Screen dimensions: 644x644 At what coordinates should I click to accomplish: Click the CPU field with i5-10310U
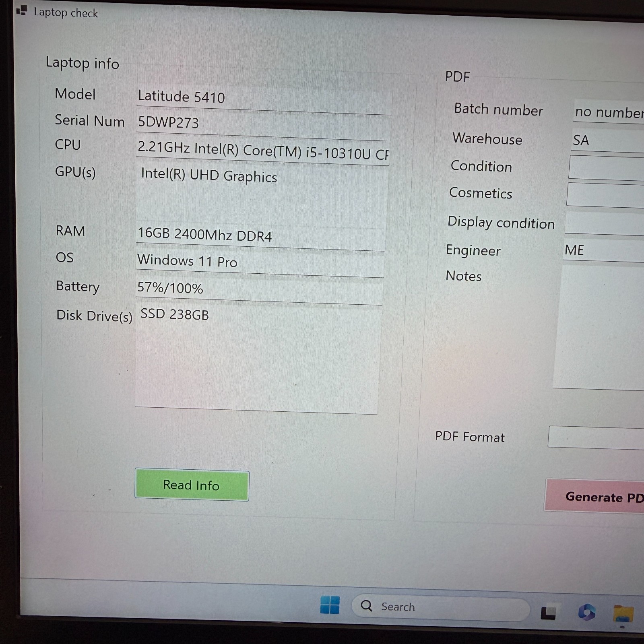point(263,151)
